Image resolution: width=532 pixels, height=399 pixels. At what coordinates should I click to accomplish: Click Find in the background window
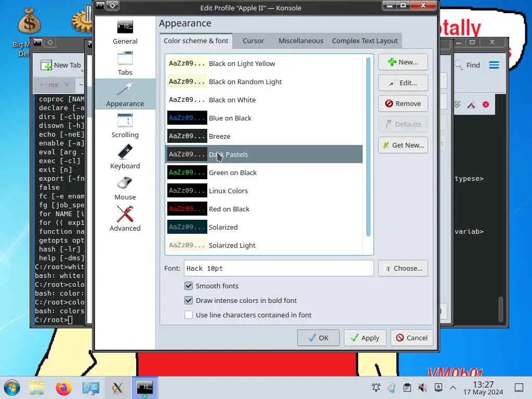(468, 65)
